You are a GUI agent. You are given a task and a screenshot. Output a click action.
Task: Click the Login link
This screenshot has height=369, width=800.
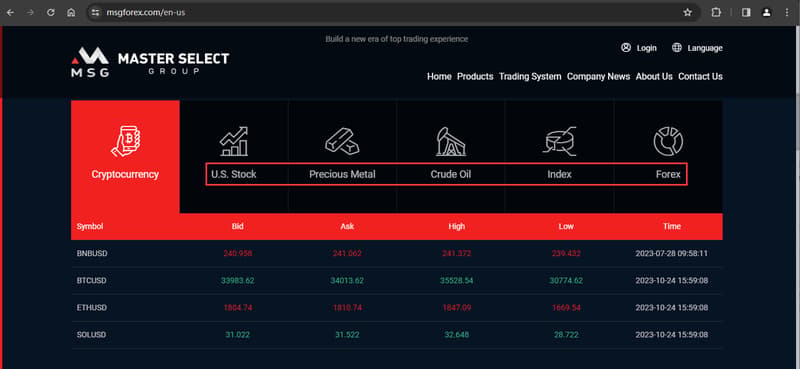[639, 48]
